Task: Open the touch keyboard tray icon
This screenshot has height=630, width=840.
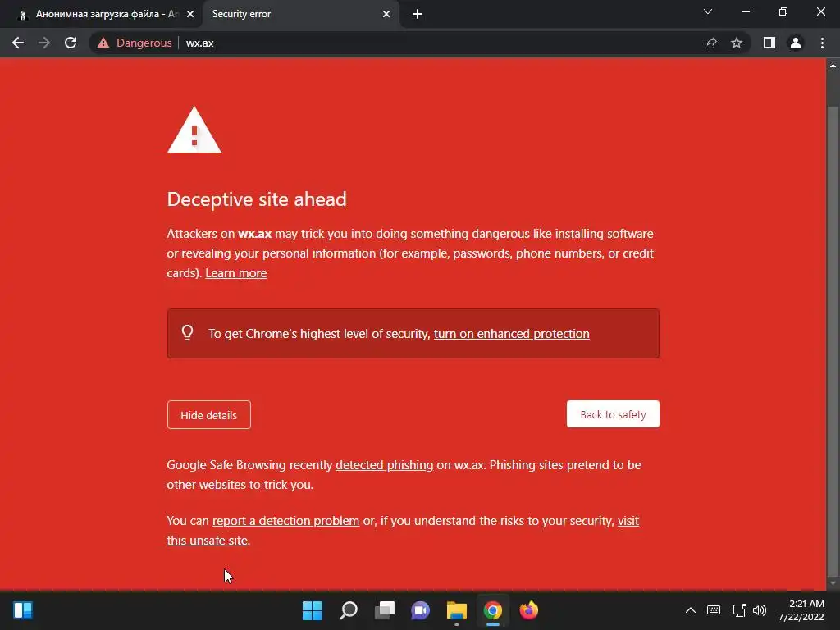Action: (x=714, y=610)
